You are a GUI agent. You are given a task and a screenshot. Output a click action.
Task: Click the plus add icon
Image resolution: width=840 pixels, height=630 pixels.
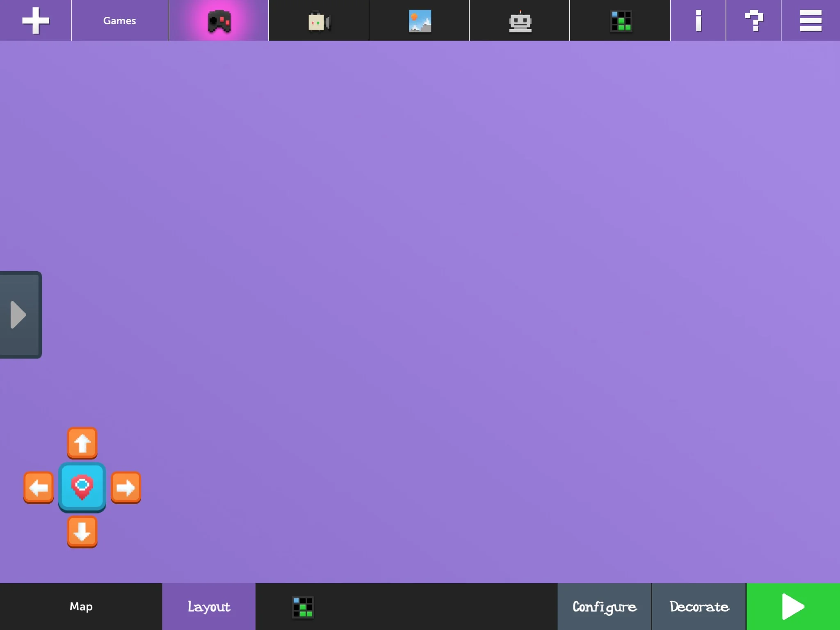(x=36, y=21)
